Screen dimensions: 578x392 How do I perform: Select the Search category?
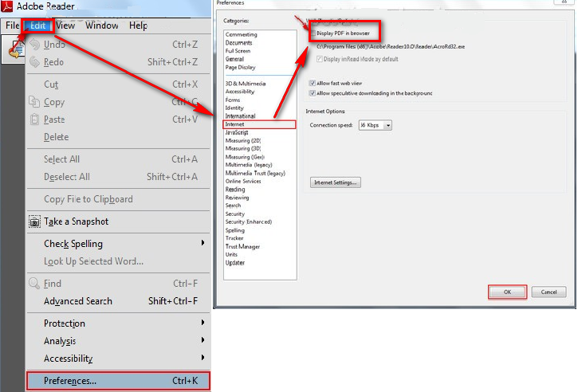[x=233, y=206]
